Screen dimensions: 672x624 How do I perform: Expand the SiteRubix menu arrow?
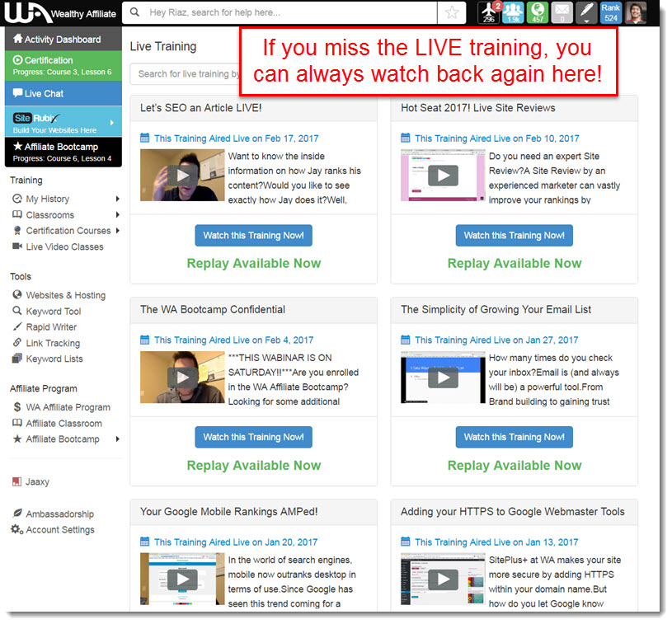tap(112, 123)
